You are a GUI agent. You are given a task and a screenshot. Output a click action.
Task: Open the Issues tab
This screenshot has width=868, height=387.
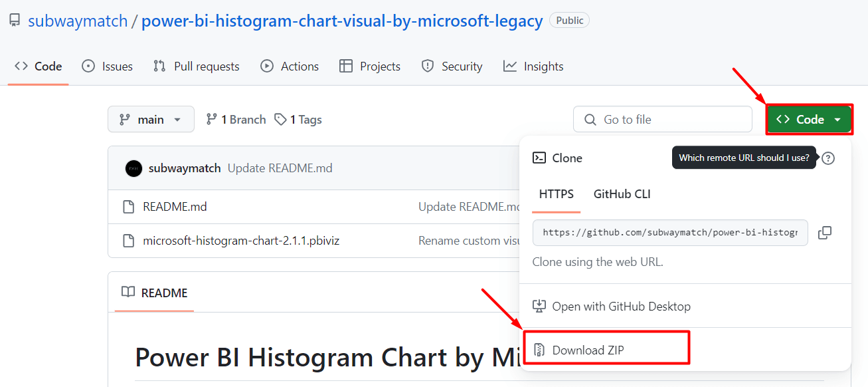click(x=107, y=66)
